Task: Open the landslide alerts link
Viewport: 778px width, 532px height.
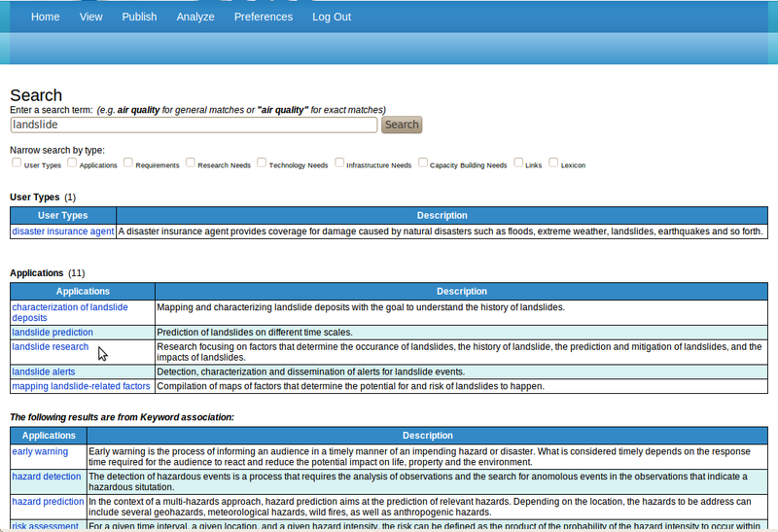Action: (x=44, y=372)
